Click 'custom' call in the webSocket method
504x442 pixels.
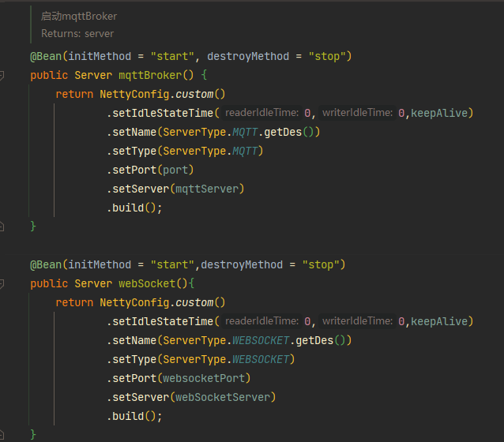194,302
